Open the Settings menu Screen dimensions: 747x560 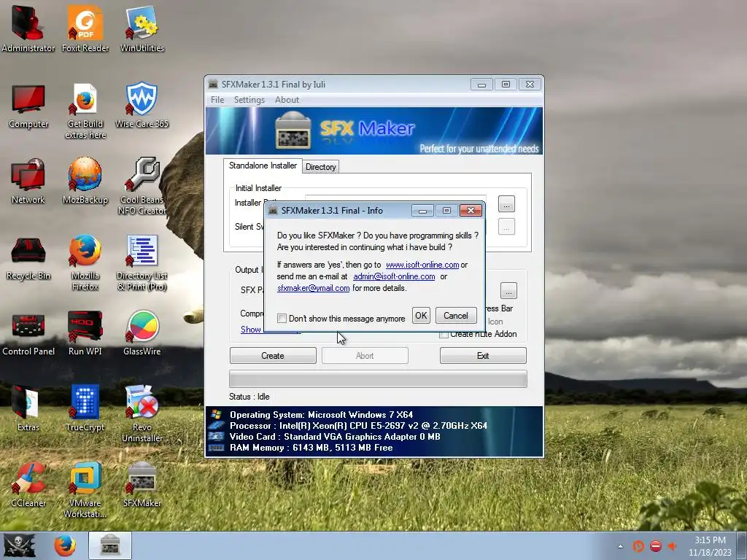coord(249,99)
